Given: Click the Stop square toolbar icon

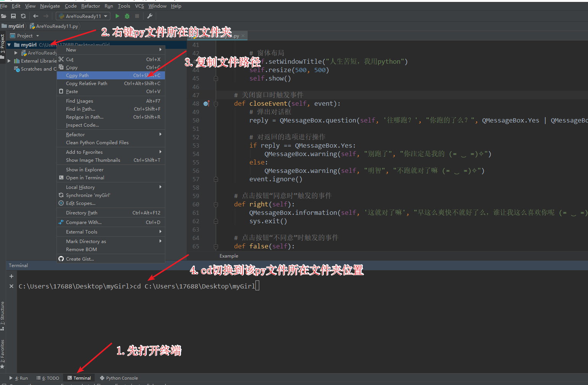Looking at the screenshot, I should pos(137,16).
